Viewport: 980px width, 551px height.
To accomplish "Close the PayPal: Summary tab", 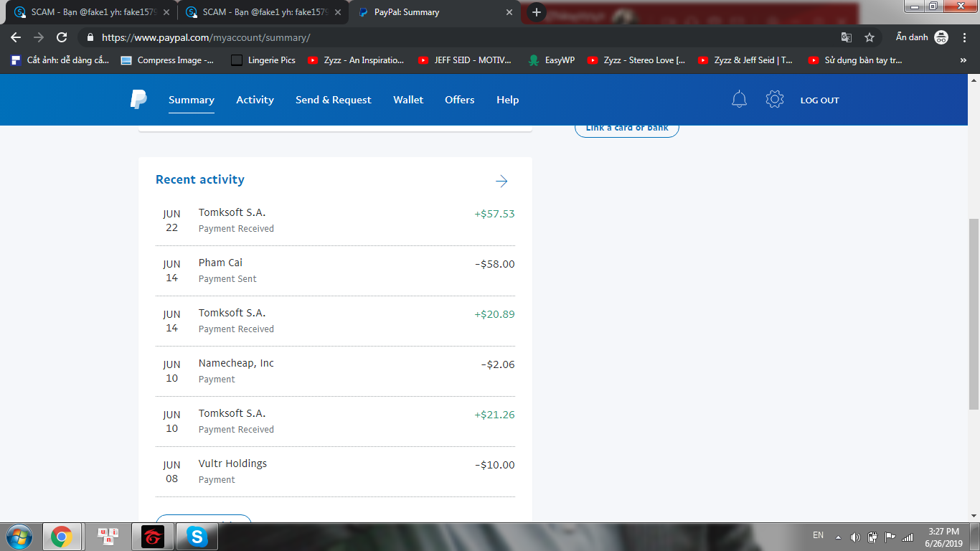I will [509, 12].
